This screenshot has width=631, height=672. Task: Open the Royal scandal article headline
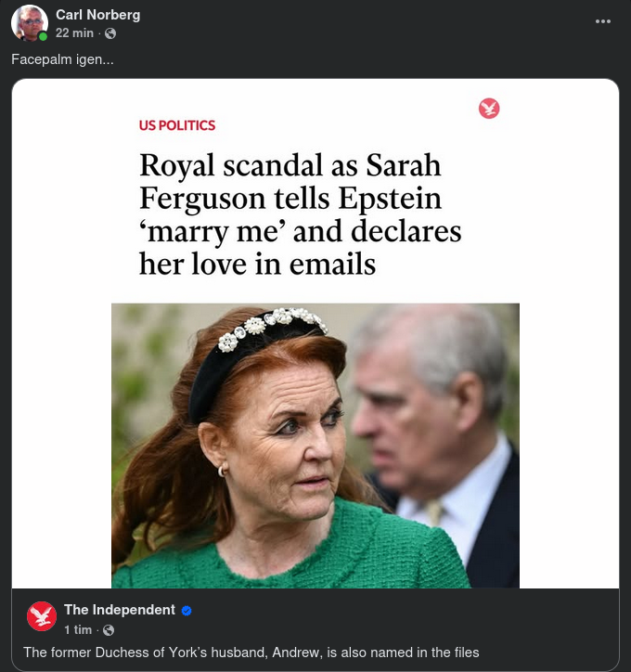point(300,213)
